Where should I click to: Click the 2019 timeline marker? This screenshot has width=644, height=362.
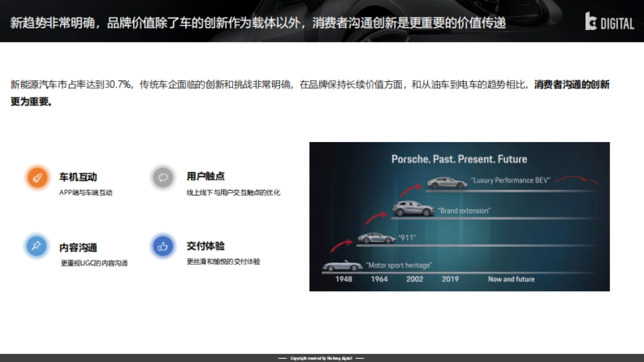coord(450,279)
